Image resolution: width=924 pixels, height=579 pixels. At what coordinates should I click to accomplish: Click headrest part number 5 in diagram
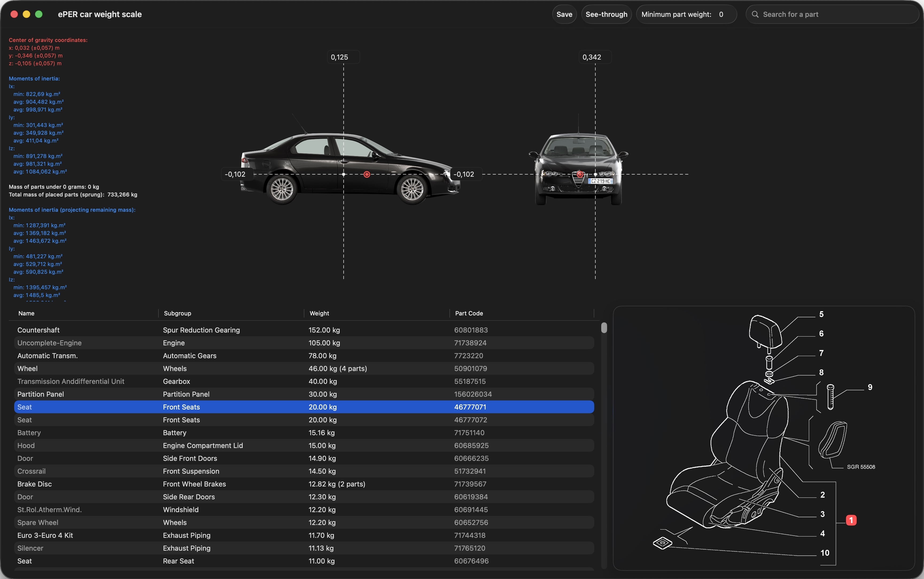(x=821, y=314)
